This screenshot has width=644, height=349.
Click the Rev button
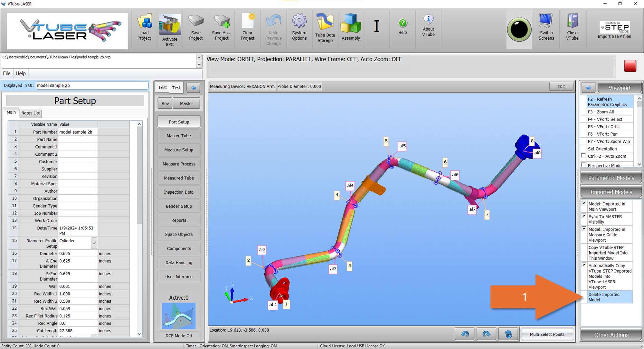(x=165, y=103)
